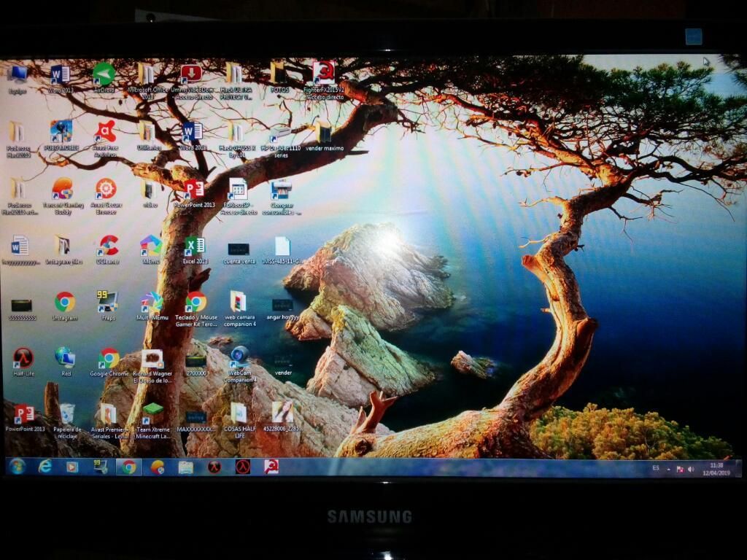
Task: Launch Internet Explorer from the taskbar
Action: click(x=44, y=467)
